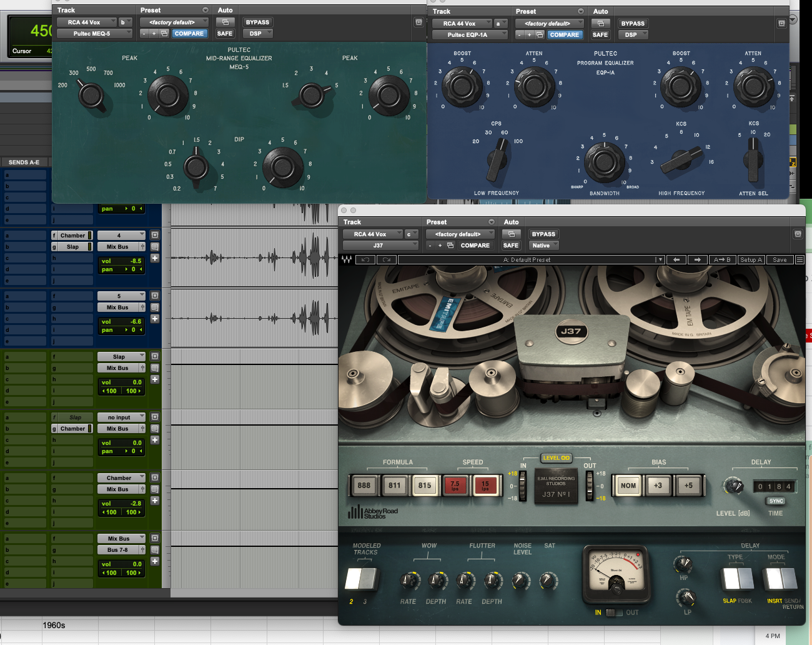Open Pultec MEQ-5 plugin selector menu
The width and height of the screenshot is (812, 645).
click(94, 34)
